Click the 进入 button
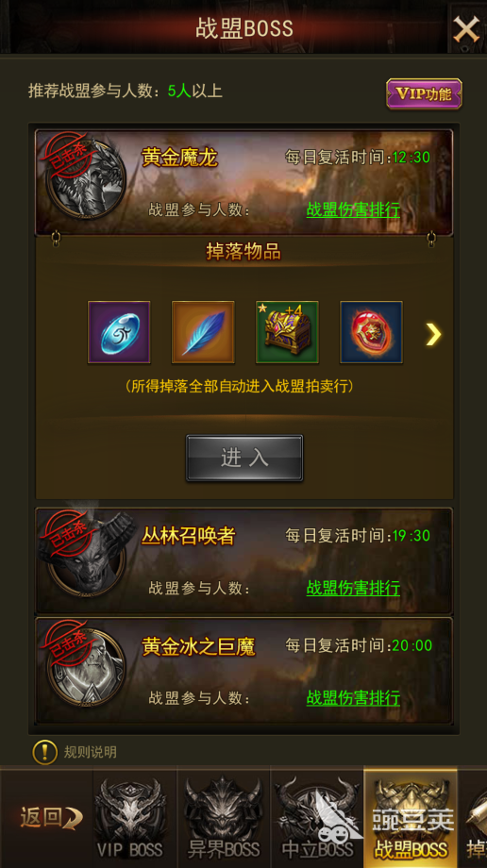This screenshot has height=868, width=487. pyautogui.click(x=244, y=458)
